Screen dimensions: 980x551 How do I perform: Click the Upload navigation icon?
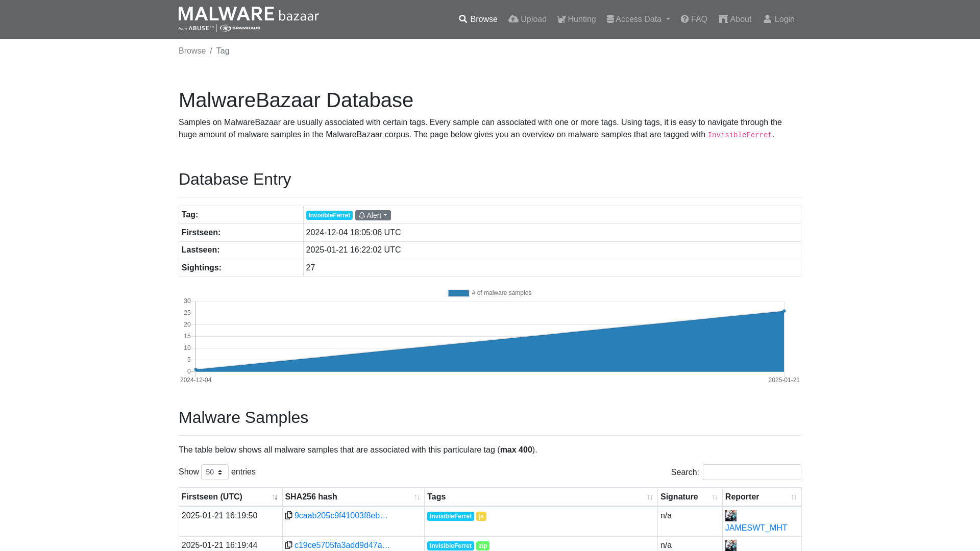click(513, 19)
